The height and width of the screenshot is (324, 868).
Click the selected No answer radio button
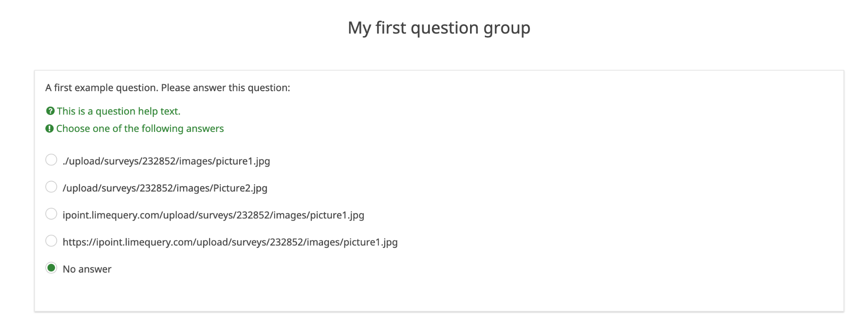51,268
